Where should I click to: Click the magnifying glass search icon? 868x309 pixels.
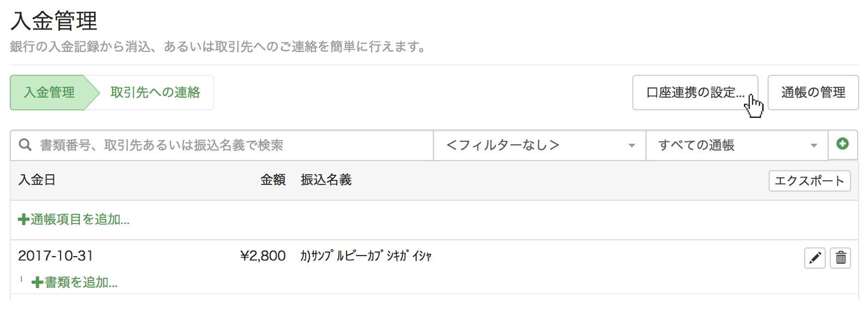25,145
